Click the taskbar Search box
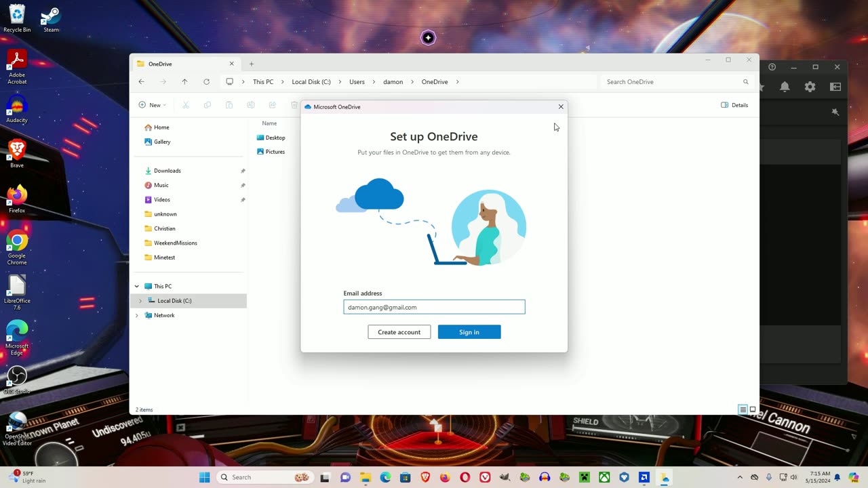Screen dimensions: 868x488 (x=264, y=477)
